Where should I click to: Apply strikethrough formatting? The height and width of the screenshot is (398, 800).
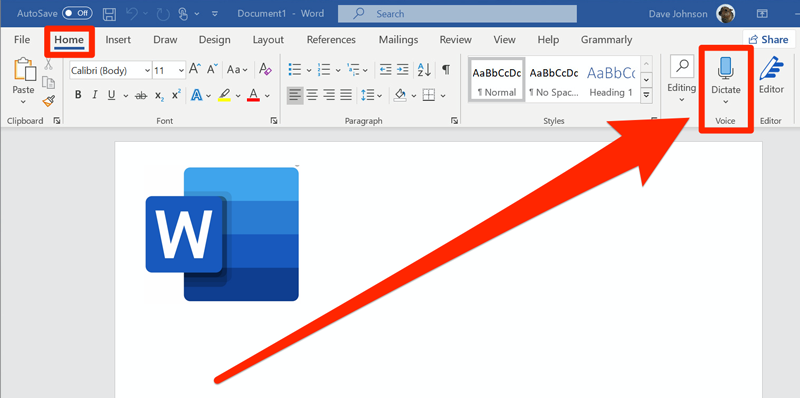click(x=141, y=95)
